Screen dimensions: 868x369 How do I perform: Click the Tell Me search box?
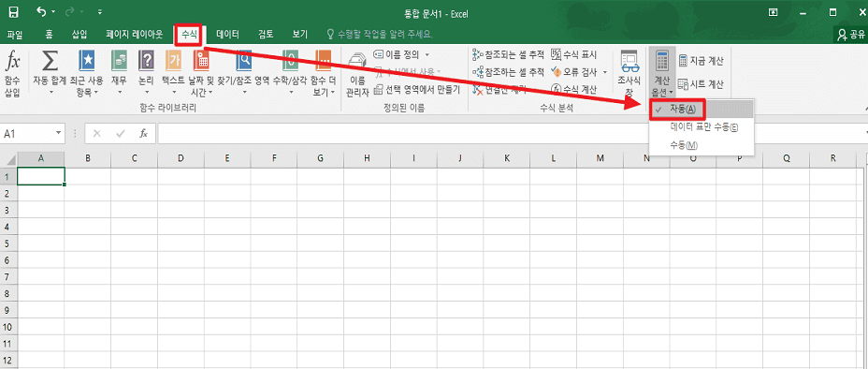pos(380,35)
